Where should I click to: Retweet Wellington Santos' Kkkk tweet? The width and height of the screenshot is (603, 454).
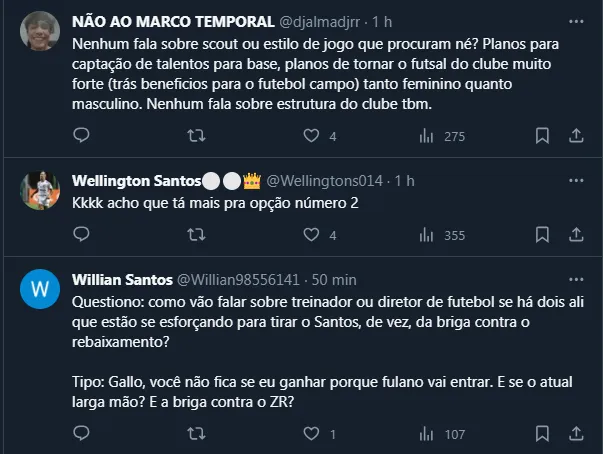coord(197,235)
